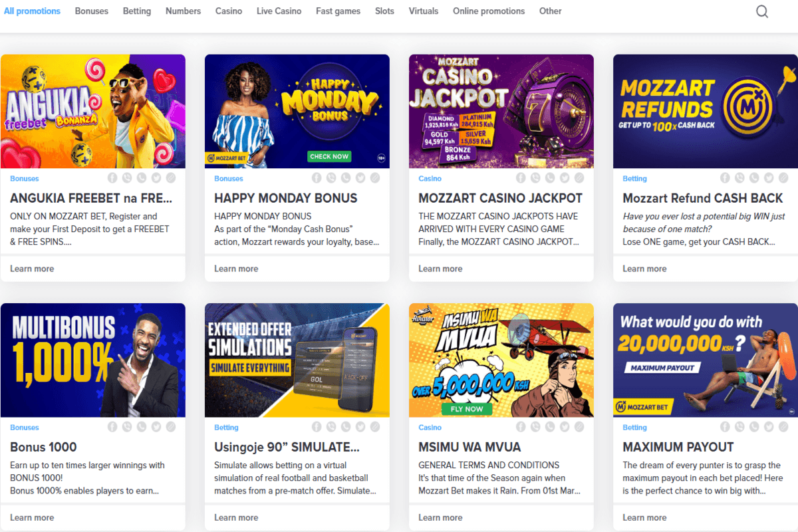Share MSIMU WA MVUA on Twitter

[x=564, y=427]
